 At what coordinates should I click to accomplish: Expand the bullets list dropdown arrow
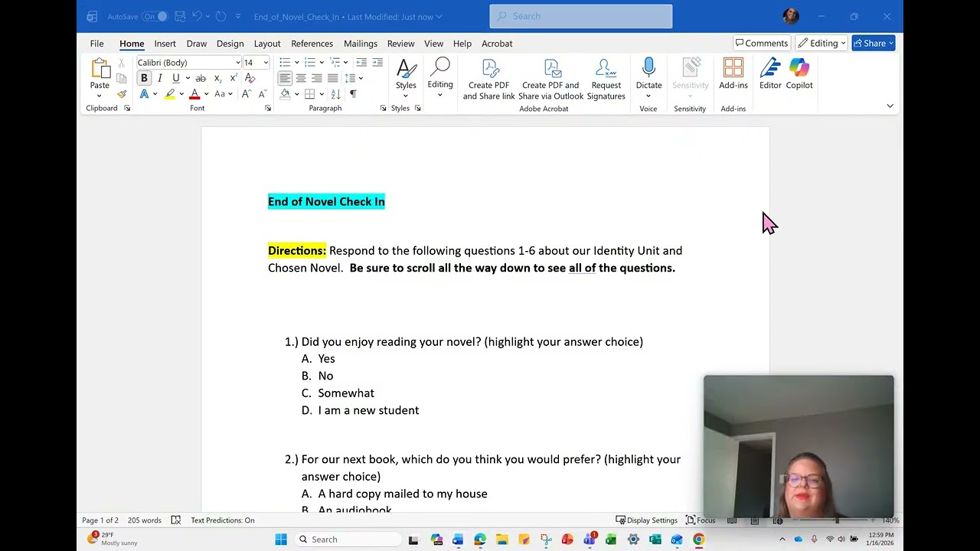pos(296,63)
